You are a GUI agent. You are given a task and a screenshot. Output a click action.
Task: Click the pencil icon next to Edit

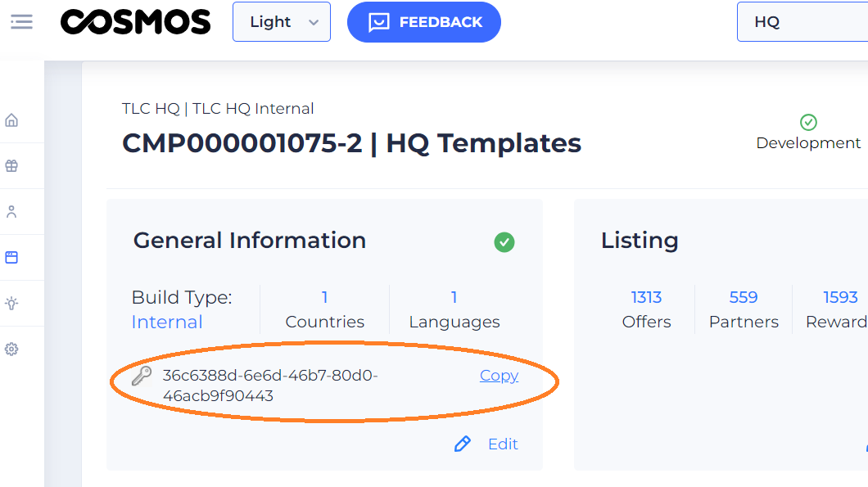463,444
